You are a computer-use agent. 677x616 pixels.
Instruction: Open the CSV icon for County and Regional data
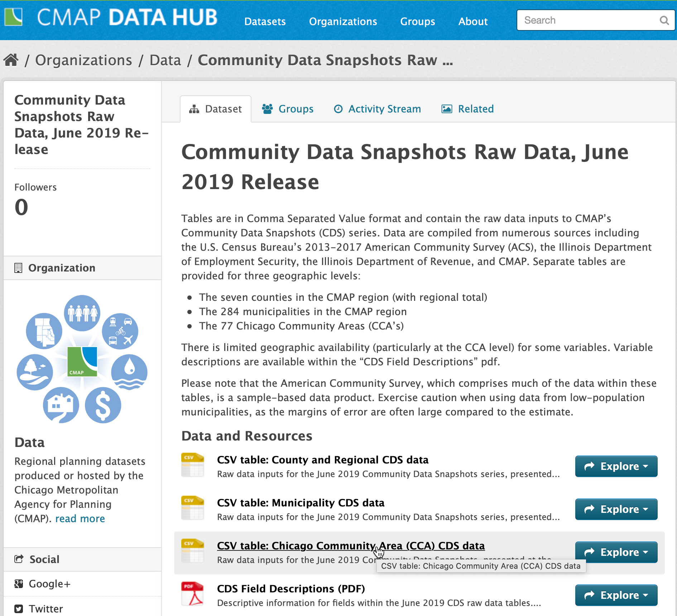tap(193, 465)
